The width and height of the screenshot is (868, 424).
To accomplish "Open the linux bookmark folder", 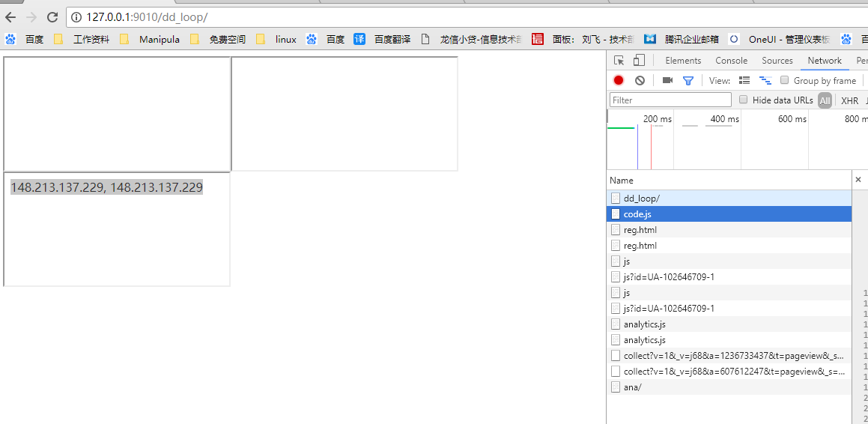I will [x=276, y=39].
